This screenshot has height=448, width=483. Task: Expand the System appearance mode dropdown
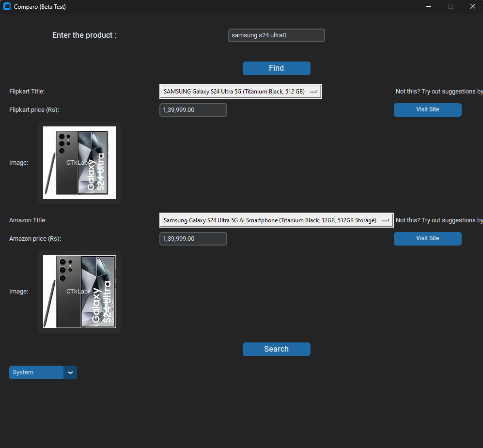pos(36,372)
